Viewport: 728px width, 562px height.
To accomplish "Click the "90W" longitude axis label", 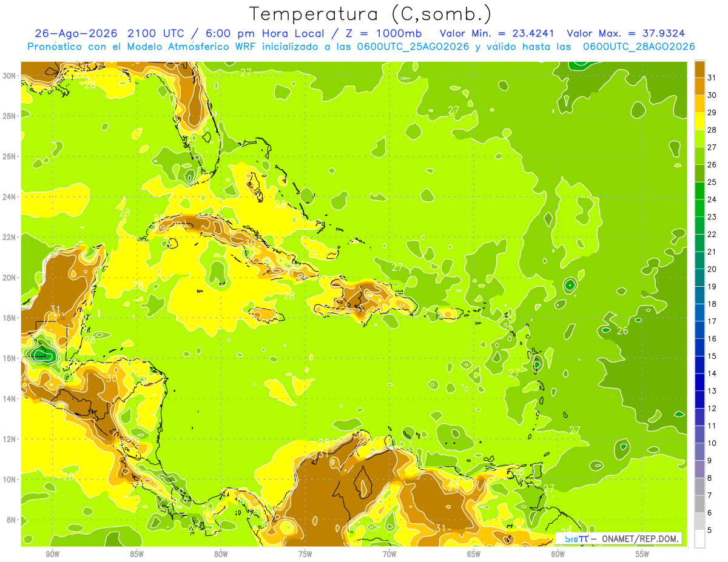I will [x=52, y=554].
